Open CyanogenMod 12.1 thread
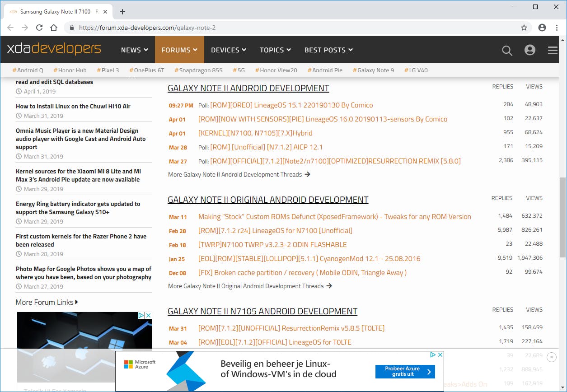 (309, 259)
